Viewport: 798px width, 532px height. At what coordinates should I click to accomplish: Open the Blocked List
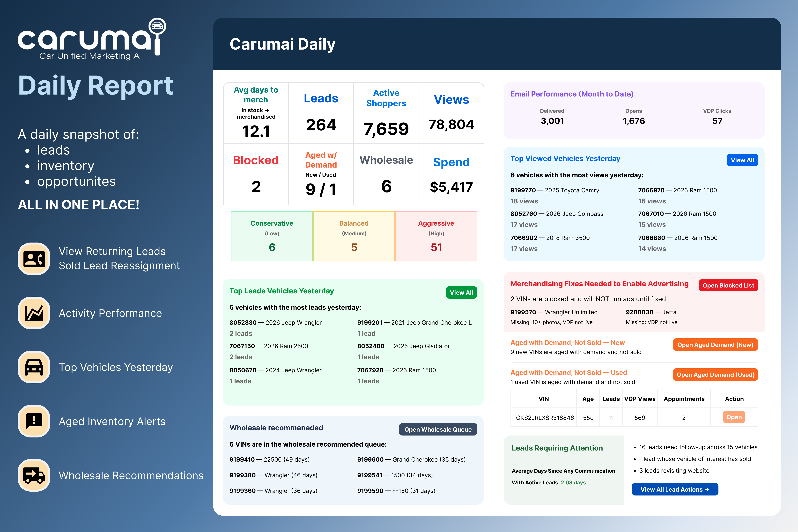tap(728, 285)
